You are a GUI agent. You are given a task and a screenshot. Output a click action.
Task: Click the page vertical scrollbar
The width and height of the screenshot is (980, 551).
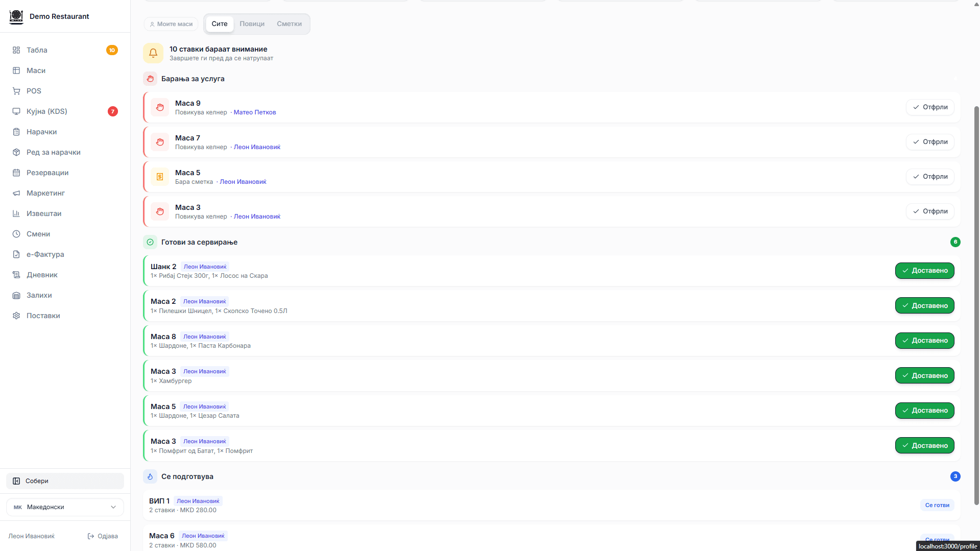pyautogui.click(x=976, y=305)
